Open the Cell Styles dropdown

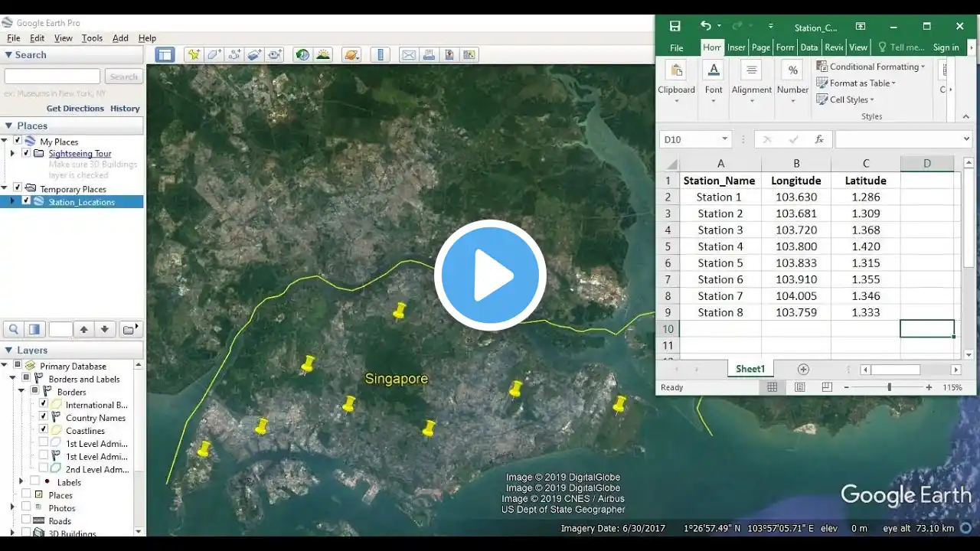(x=845, y=99)
